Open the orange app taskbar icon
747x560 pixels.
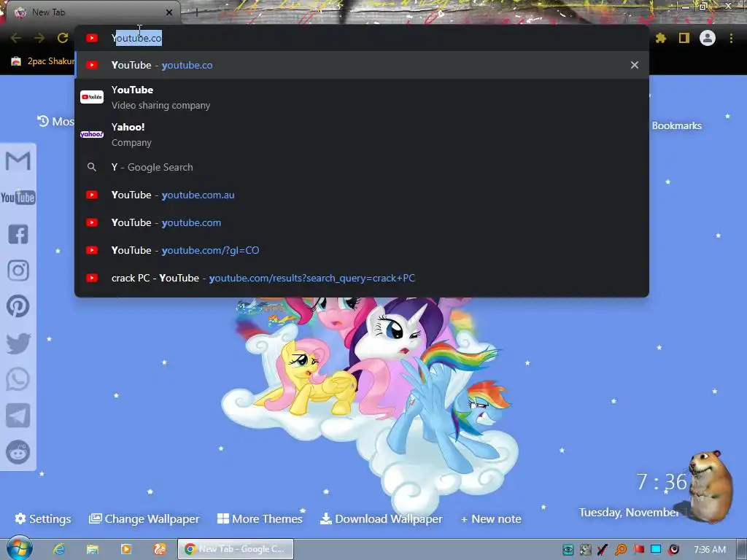point(160,549)
